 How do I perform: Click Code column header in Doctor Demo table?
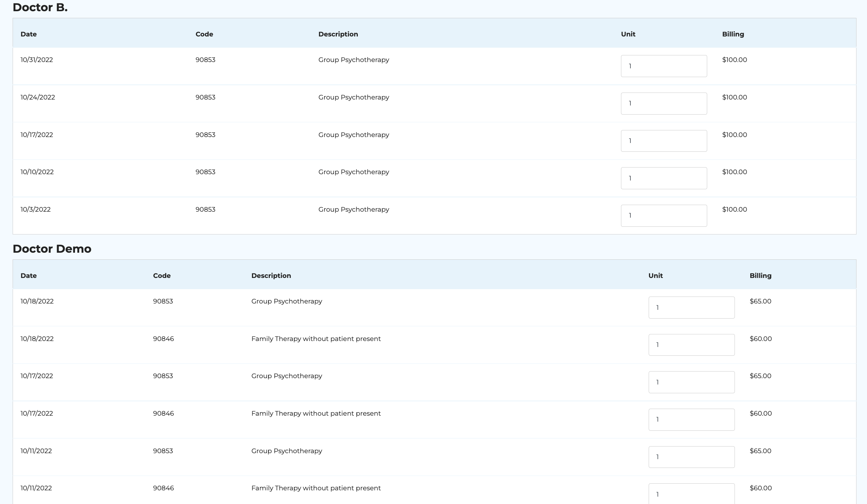pyautogui.click(x=162, y=276)
